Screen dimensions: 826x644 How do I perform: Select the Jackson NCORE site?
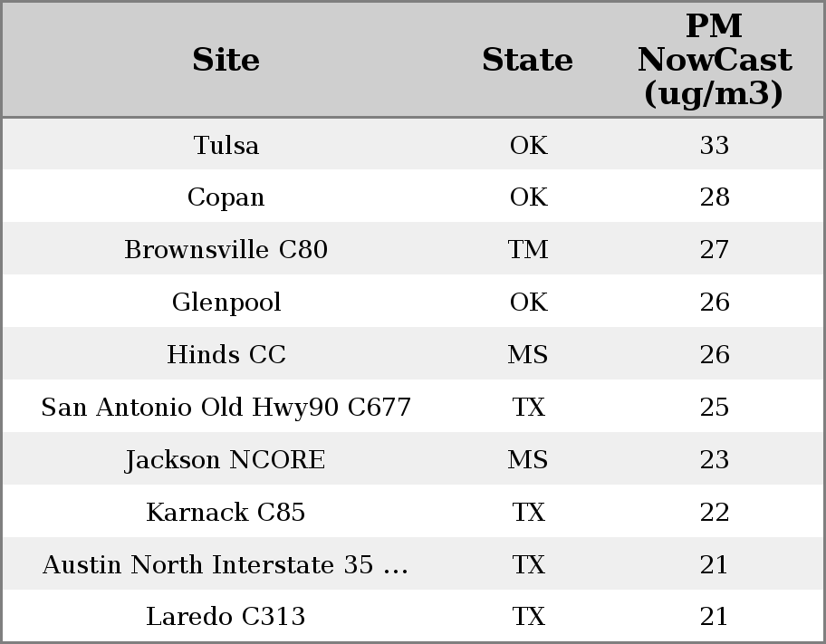(x=226, y=460)
